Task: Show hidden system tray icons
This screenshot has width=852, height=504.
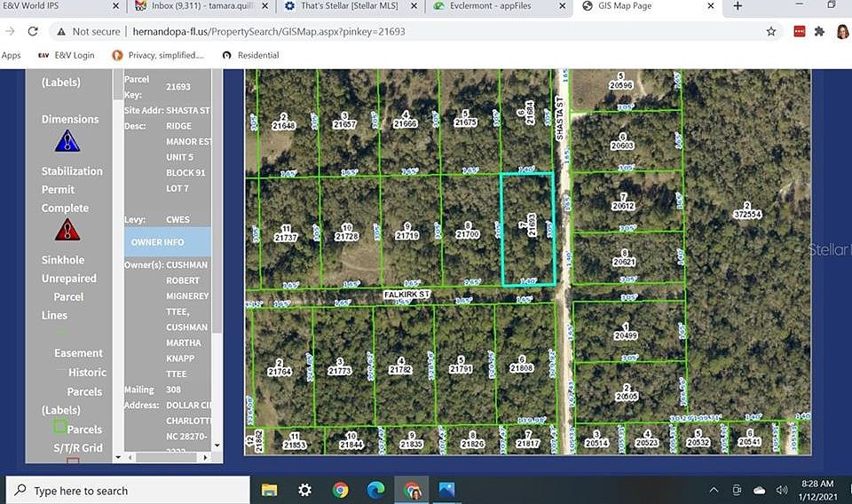Action: click(714, 491)
